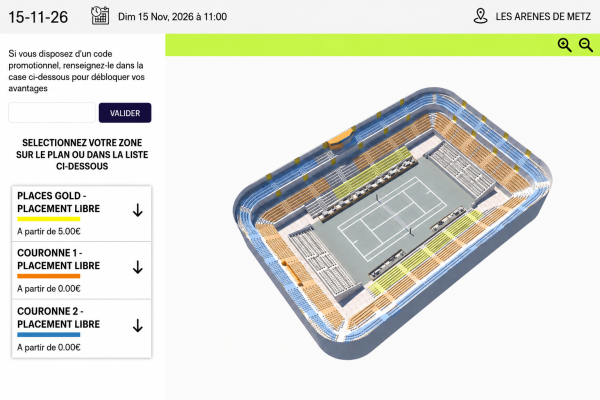Viewport: 600px width, 400px height.
Task: Expand Couronne 2 arrow
Action: click(x=138, y=325)
